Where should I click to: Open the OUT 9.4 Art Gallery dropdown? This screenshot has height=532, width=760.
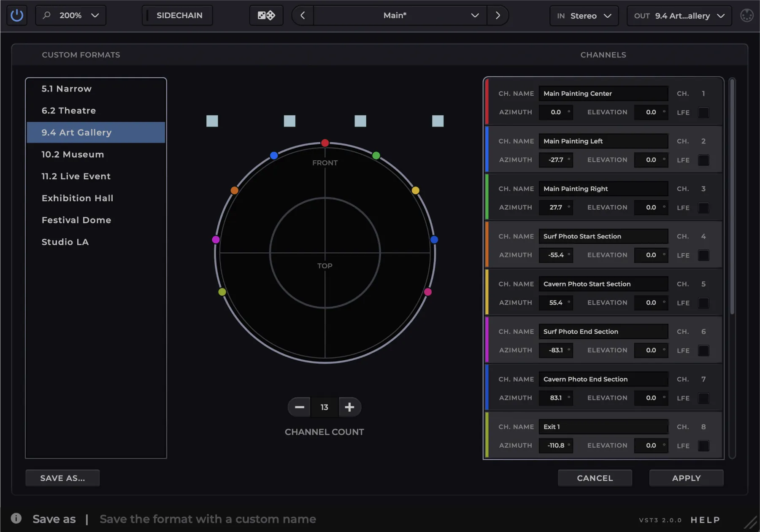tap(679, 16)
